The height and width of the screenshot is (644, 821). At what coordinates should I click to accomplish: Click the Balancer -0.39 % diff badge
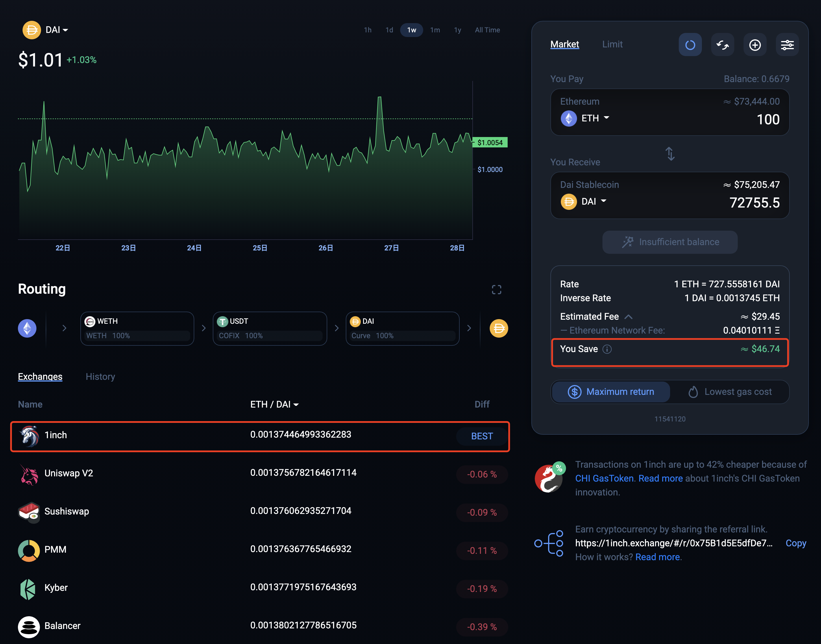482,627
